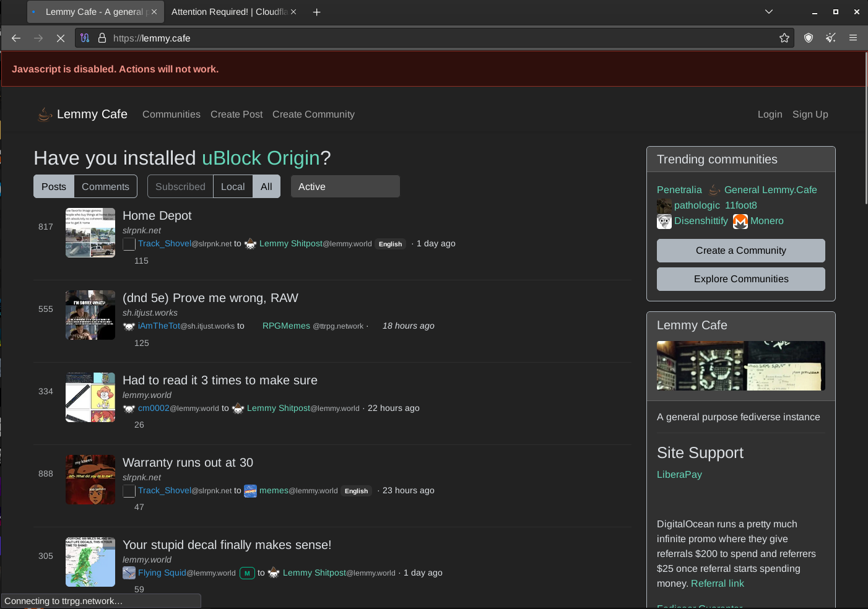This screenshot has width=868, height=609.
Task: Select the Comments view toggle
Action: pos(105,186)
